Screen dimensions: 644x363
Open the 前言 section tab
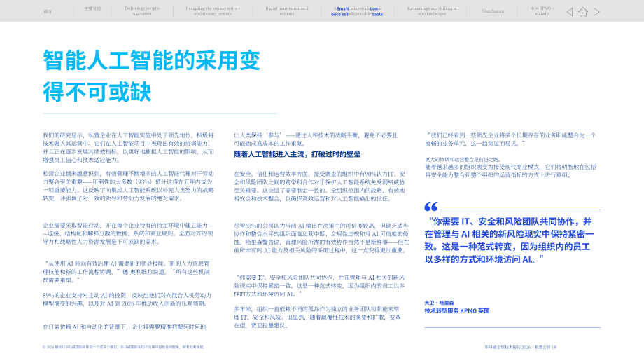pyautogui.click(x=48, y=11)
